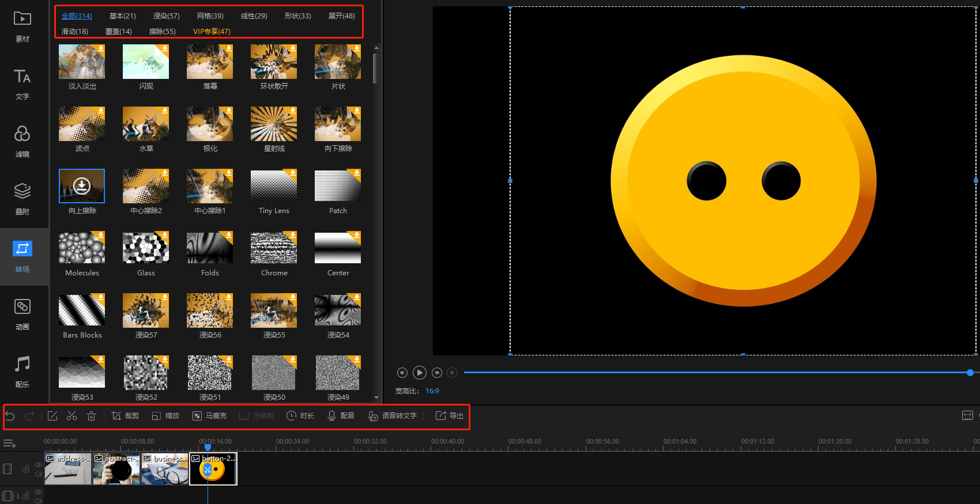This screenshot has height=504, width=980.
Task: Switch to 滑动(18) category
Action: 75,32
